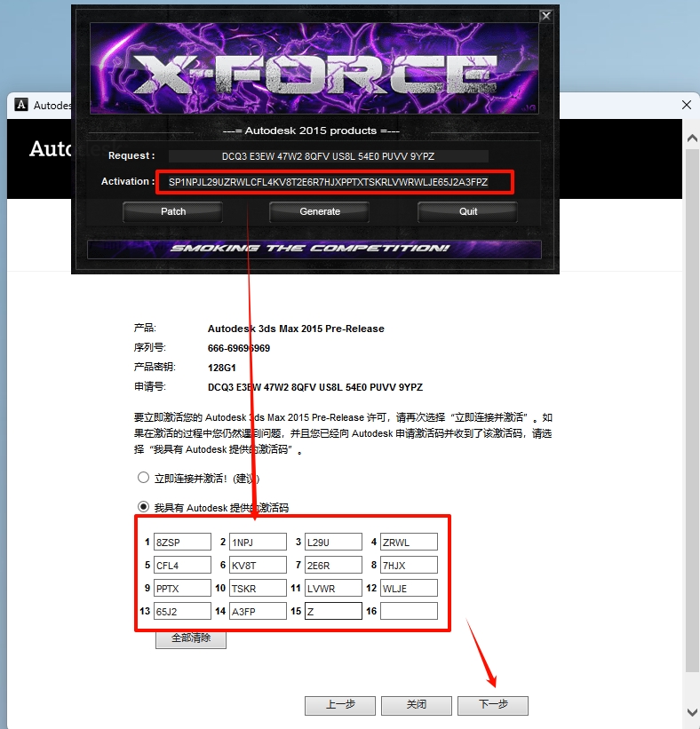Focus activation field 15 containing Z
Screen dimensions: 700x729
tap(333, 611)
